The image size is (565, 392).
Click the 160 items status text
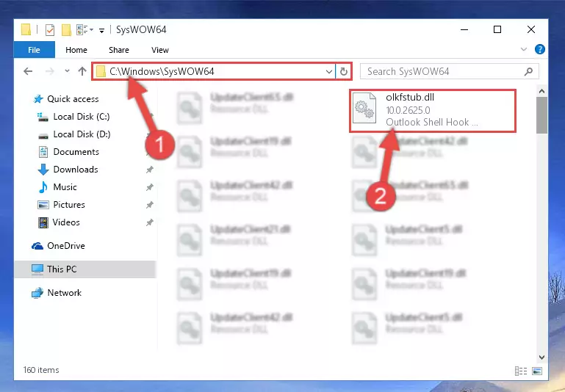coord(41,370)
